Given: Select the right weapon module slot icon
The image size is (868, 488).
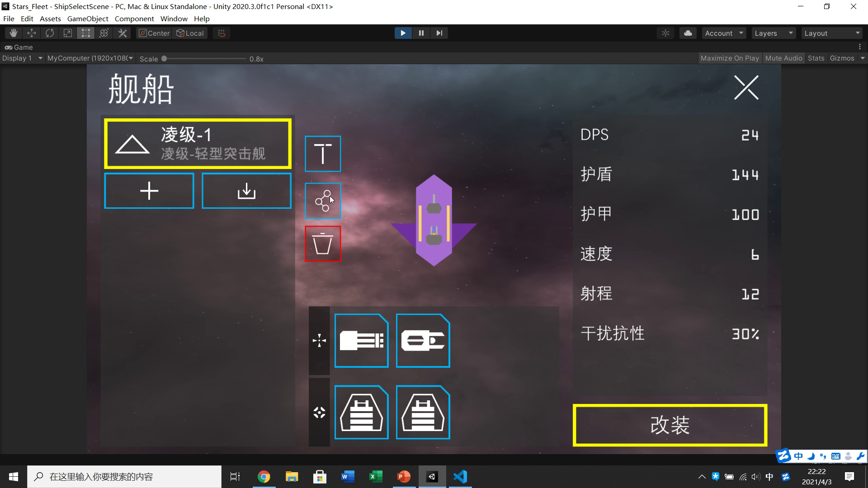Looking at the screenshot, I should pyautogui.click(x=423, y=340).
